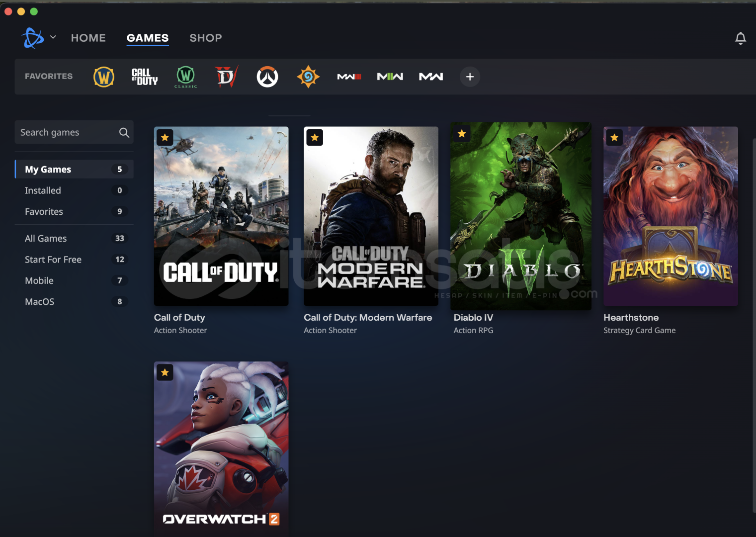Image resolution: width=756 pixels, height=537 pixels.
Task: Select the Mobile games category
Action: [74, 280]
